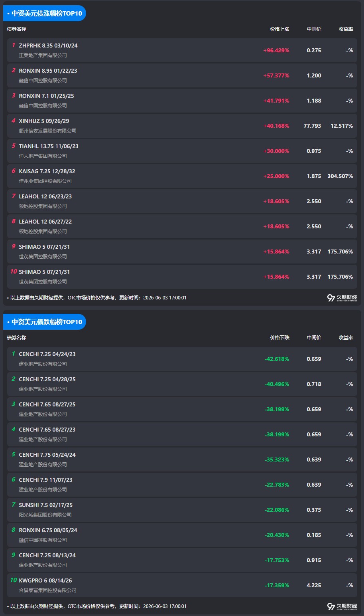364x616 pixels.
Task: Open XINHUZ 5 09/26/29 bond row
Action: tap(182, 126)
